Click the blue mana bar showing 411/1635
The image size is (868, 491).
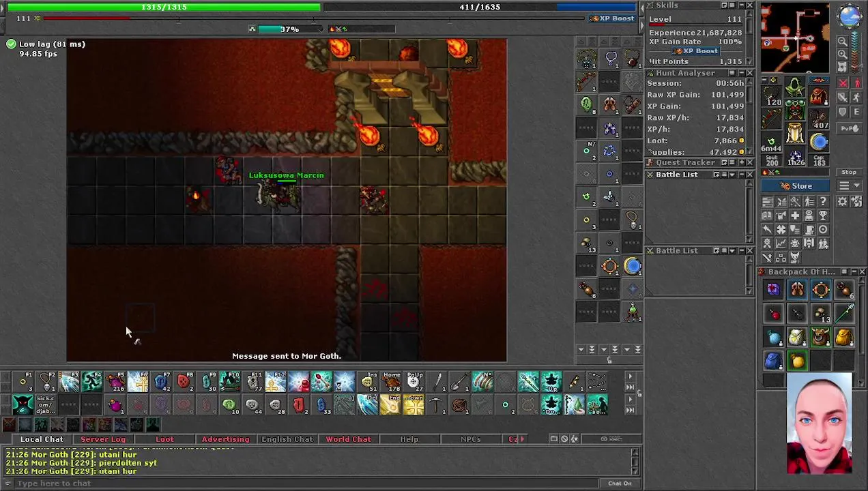479,7
